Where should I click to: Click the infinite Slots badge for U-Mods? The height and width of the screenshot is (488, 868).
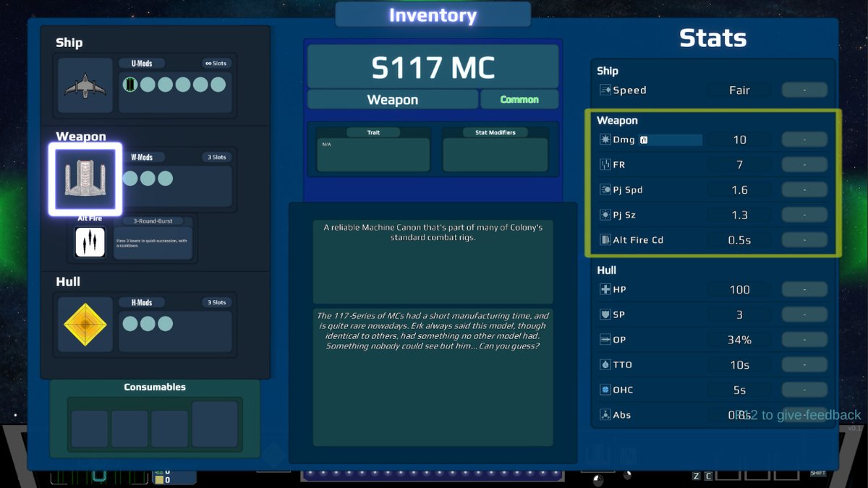point(215,63)
